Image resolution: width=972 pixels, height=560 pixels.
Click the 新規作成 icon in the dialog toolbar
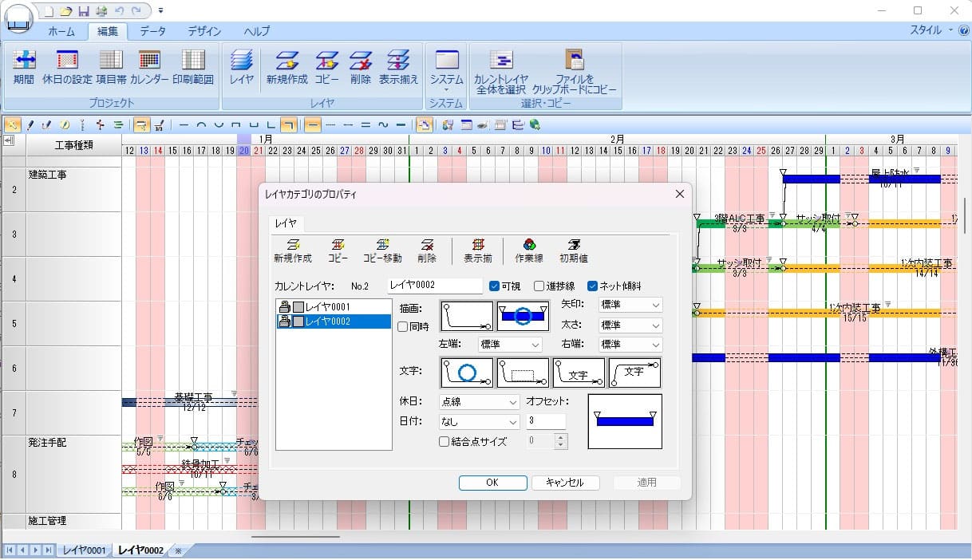pyautogui.click(x=292, y=250)
